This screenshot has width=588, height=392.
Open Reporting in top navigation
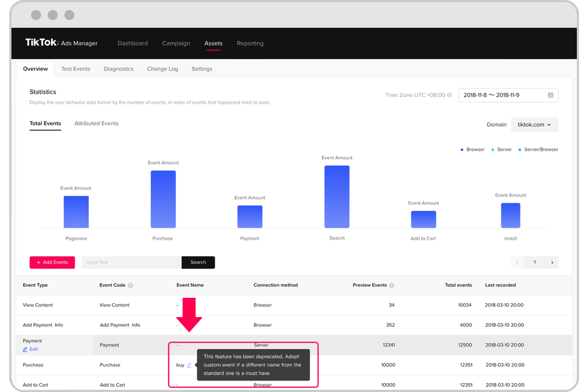click(250, 43)
